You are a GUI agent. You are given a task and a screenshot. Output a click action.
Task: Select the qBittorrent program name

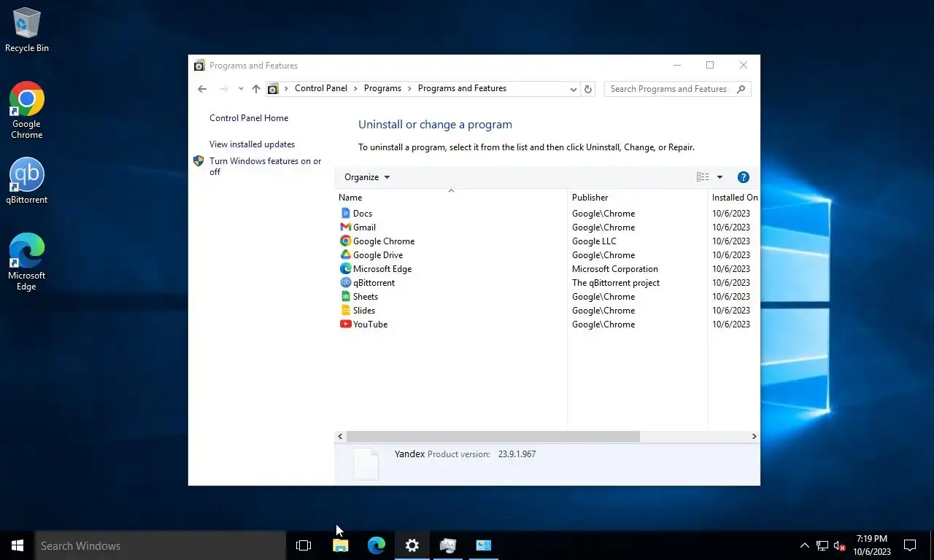click(374, 282)
